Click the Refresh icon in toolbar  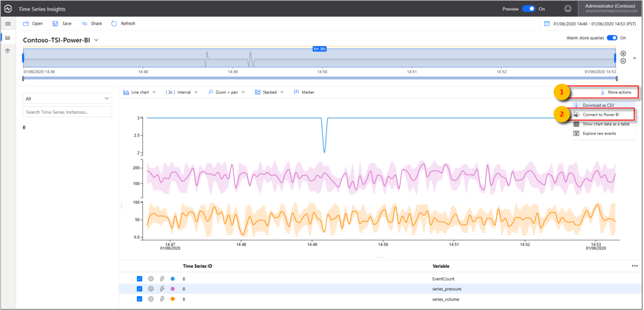[114, 24]
